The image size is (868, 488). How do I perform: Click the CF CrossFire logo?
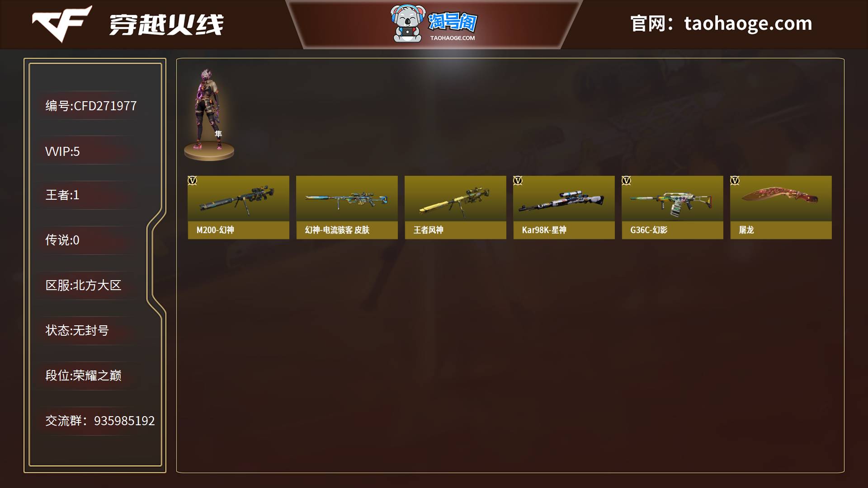[x=62, y=23]
